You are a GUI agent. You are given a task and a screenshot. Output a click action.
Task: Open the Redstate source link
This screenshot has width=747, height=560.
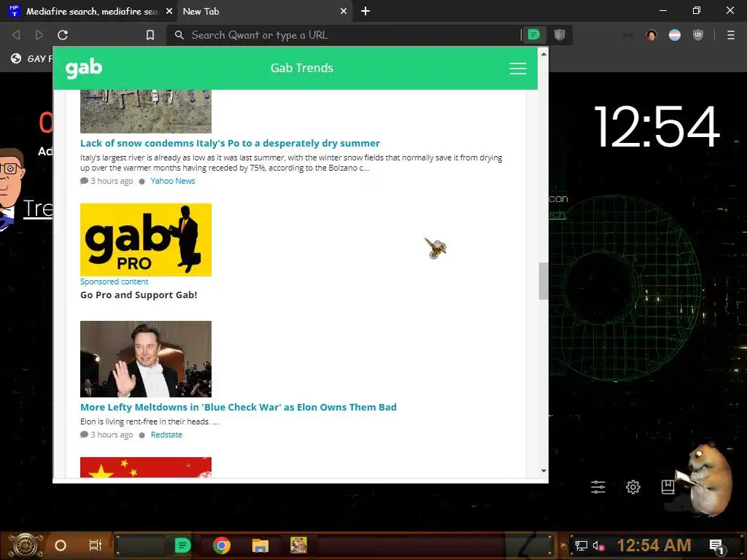click(166, 435)
